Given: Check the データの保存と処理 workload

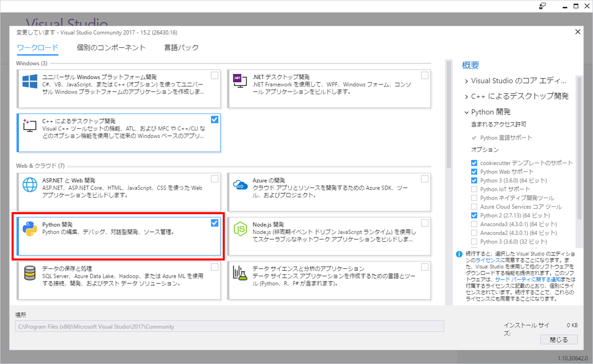Looking at the screenshot, I should click(x=215, y=267).
